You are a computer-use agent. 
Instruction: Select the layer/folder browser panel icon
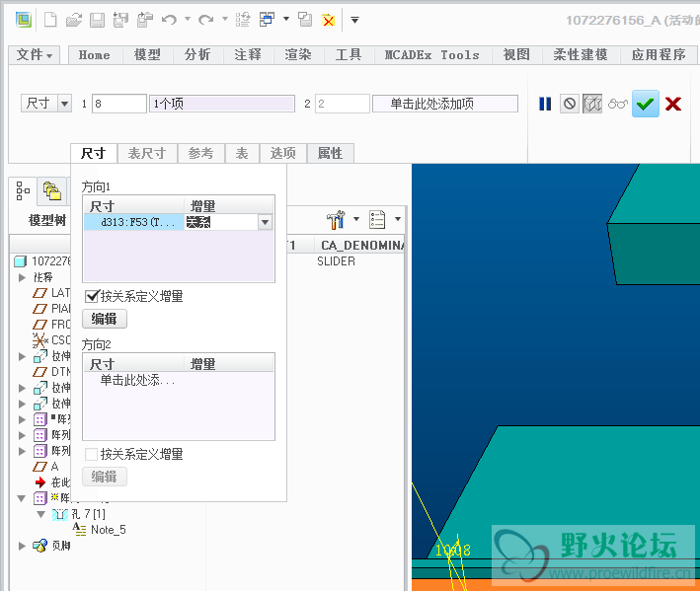(x=52, y=190)
